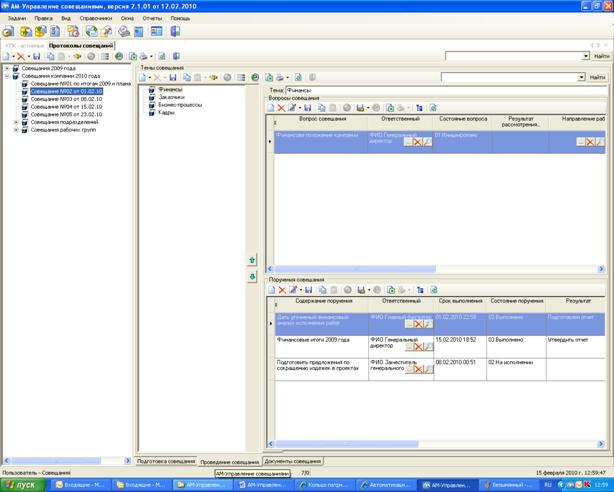
Task: Collapse the Совещания компании 2010 года node
Action: [7, 75]
